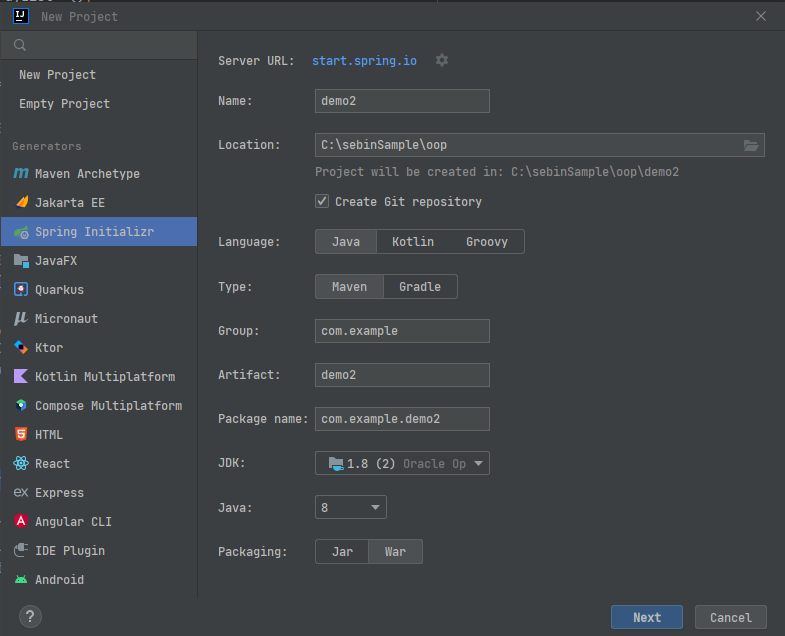Open help with question mark button

(31, 616)
